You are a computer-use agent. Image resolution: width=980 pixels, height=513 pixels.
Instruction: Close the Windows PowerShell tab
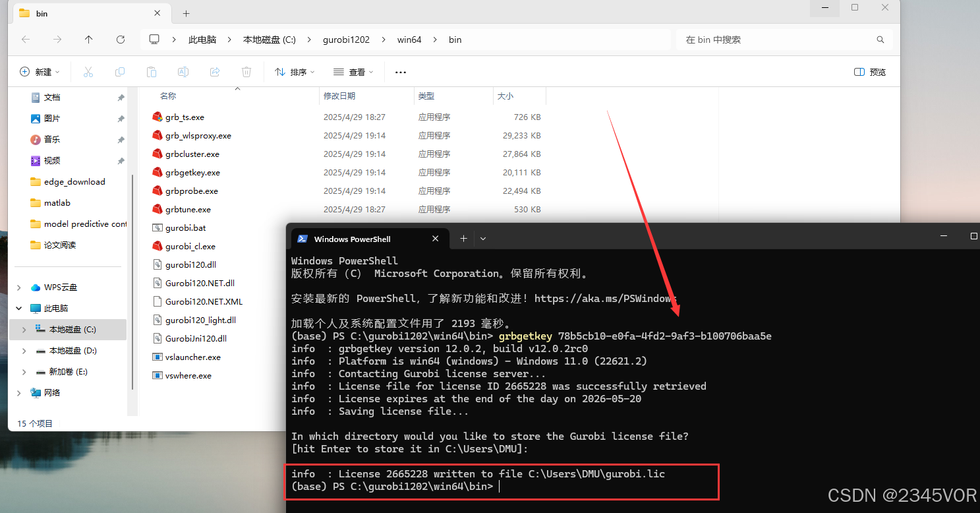click(x=435, y=239)
